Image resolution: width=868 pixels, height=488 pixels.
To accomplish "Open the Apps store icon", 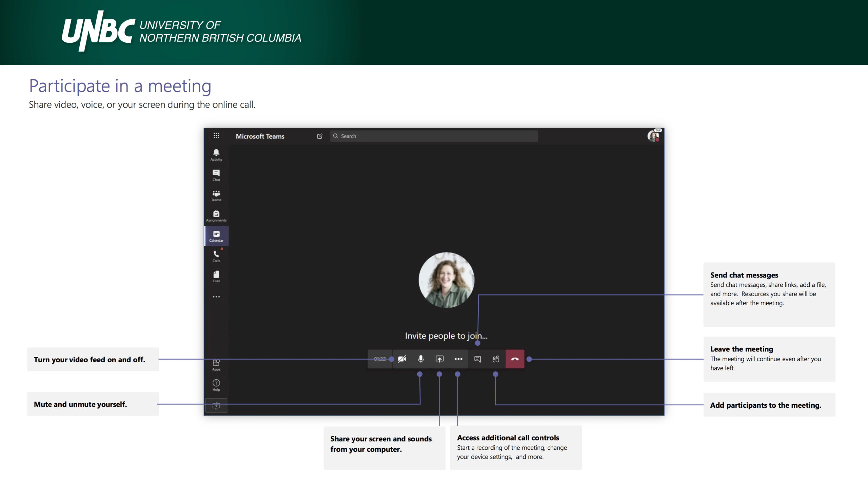I will (216, 365).
